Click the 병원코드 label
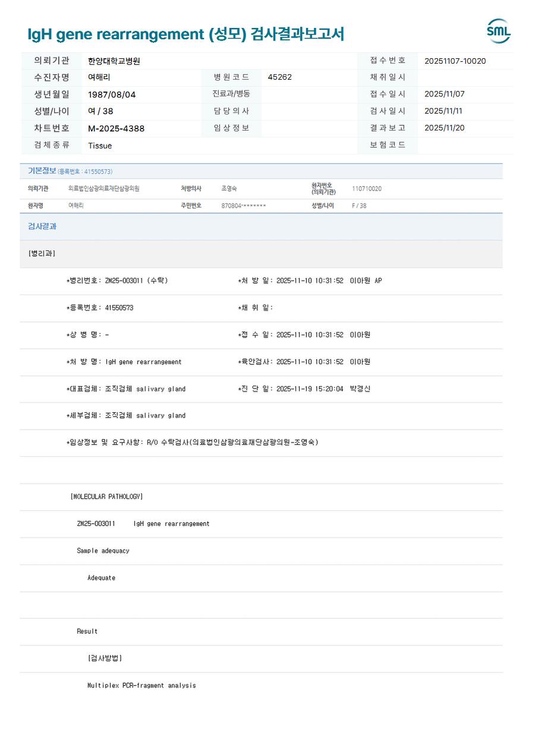 [231, 77]
